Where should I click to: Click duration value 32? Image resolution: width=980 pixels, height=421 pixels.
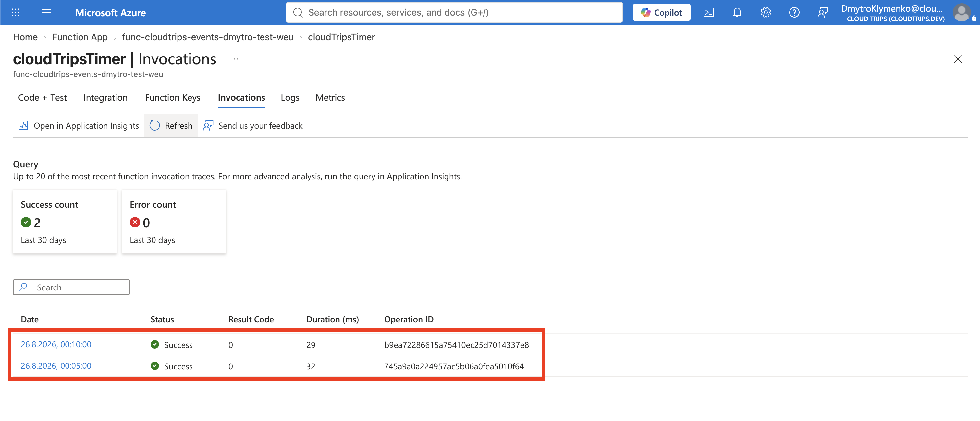(x=311, y=366)
